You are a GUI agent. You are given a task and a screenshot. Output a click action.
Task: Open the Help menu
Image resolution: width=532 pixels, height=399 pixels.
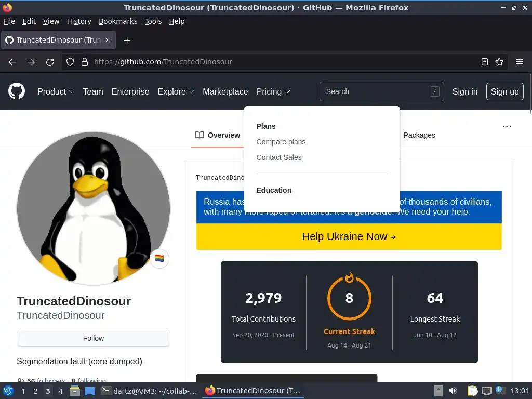point(177,21)
